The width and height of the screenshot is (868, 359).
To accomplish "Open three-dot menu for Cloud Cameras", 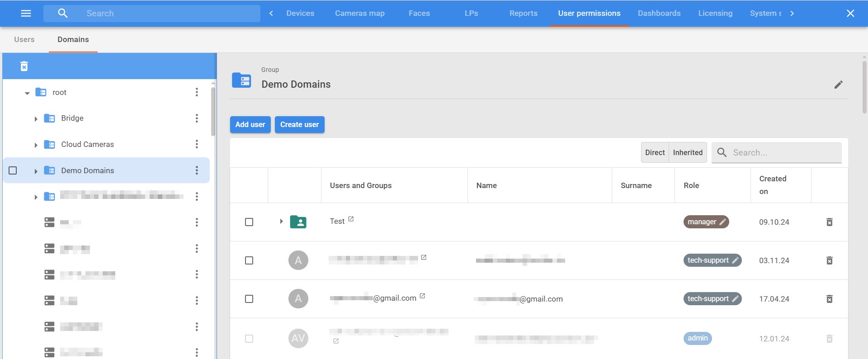I will click(x=197, y=144).
